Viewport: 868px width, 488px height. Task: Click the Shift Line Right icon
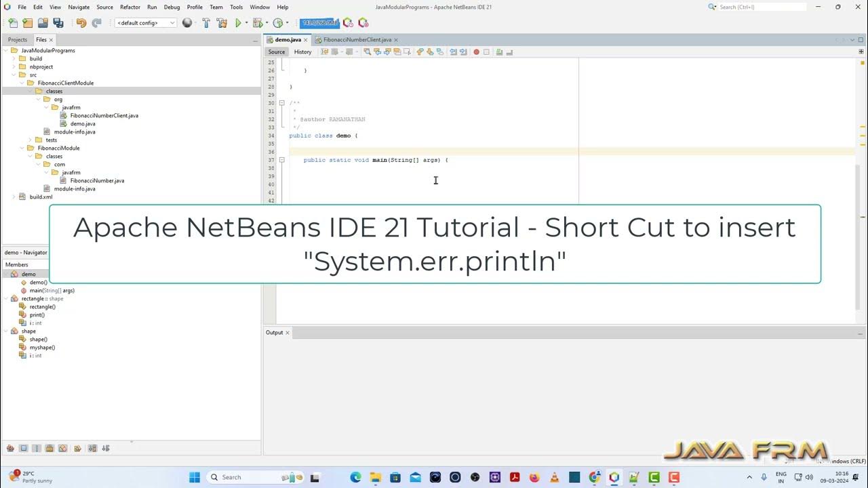coord(462,52)
